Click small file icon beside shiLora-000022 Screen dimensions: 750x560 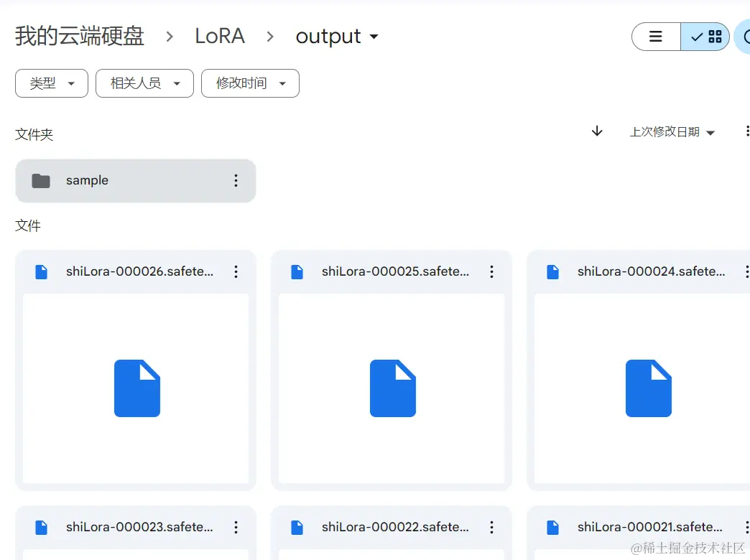(297, 528)
